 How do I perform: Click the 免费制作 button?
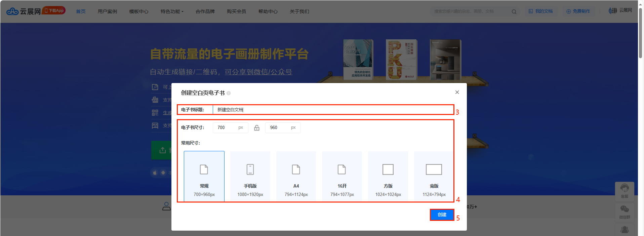click(578, 11)
